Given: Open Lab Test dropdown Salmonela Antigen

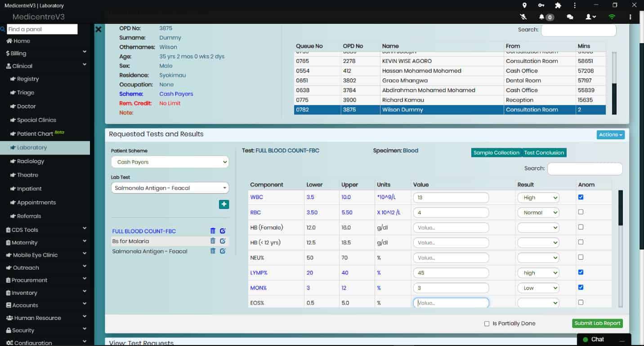Looking at the screenshot, I should [170, 188].
